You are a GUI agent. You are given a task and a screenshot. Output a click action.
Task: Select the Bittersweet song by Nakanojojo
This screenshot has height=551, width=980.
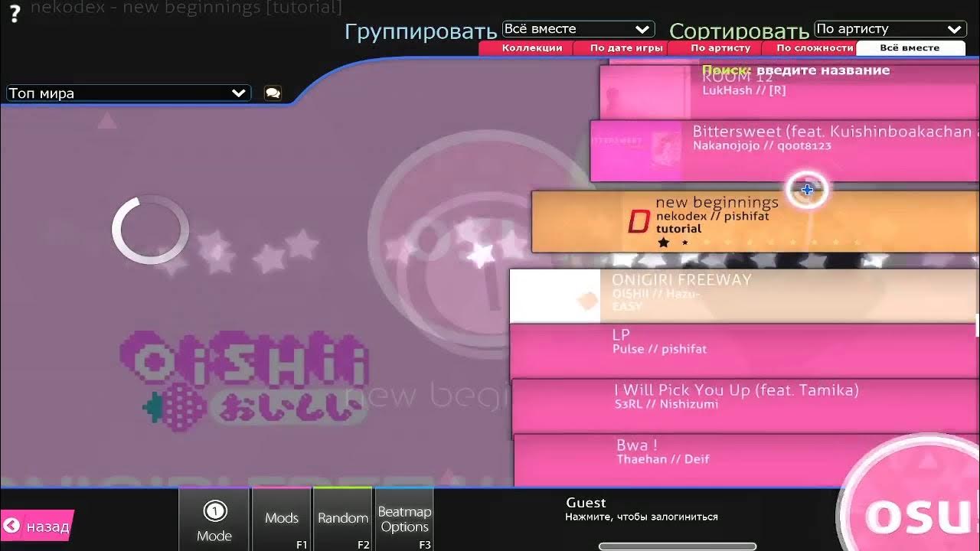pyautogui.click(x=785, y=151)
